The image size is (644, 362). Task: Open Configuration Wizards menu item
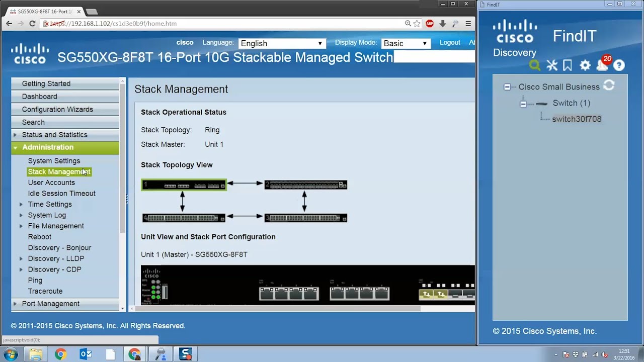coord(65,109)
